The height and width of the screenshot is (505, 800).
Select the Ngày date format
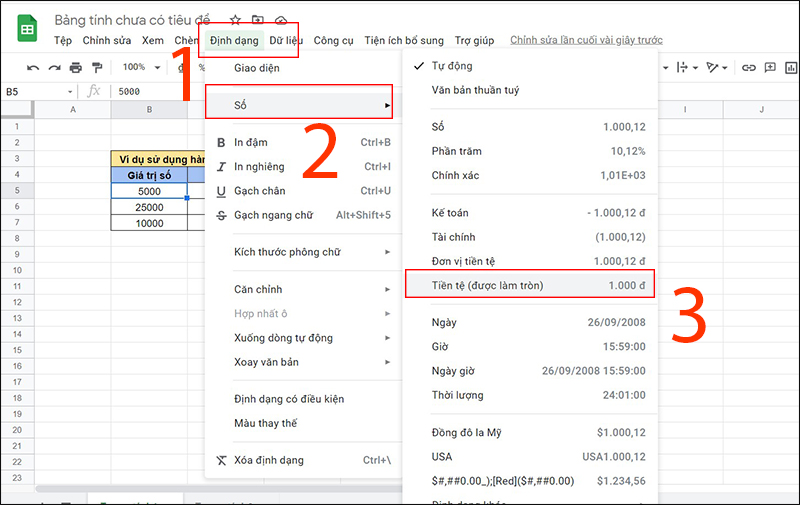point(530,322)
